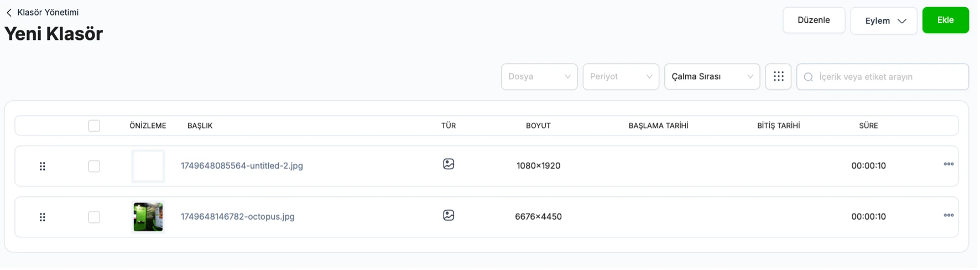The height and width of the screenshot is (270, 980).
Task: Open more options for untitled-2.jpg
Action: [x=948, y=164]
